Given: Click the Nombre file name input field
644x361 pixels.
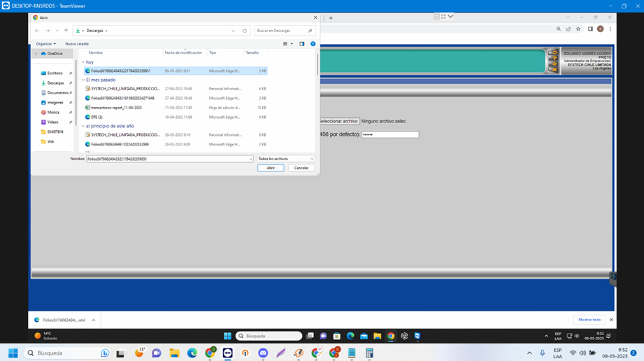Looking at the screenshot, I should 168,159.
